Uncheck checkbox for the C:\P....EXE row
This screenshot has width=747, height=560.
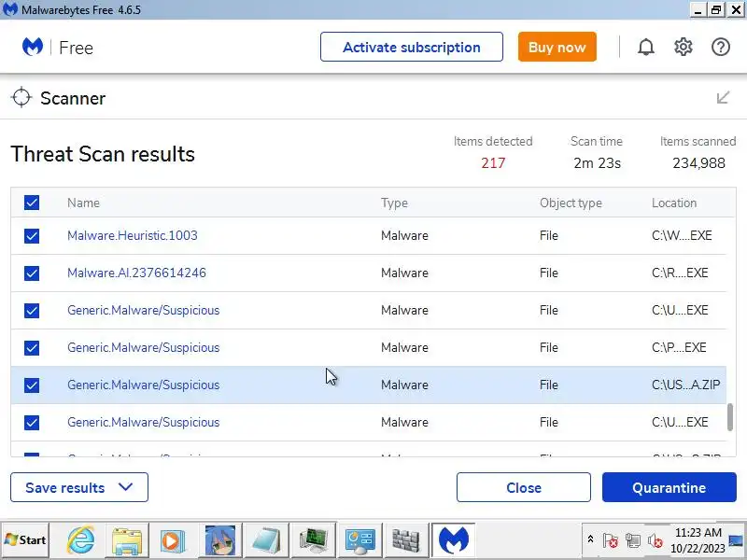(x=32, y=347)
